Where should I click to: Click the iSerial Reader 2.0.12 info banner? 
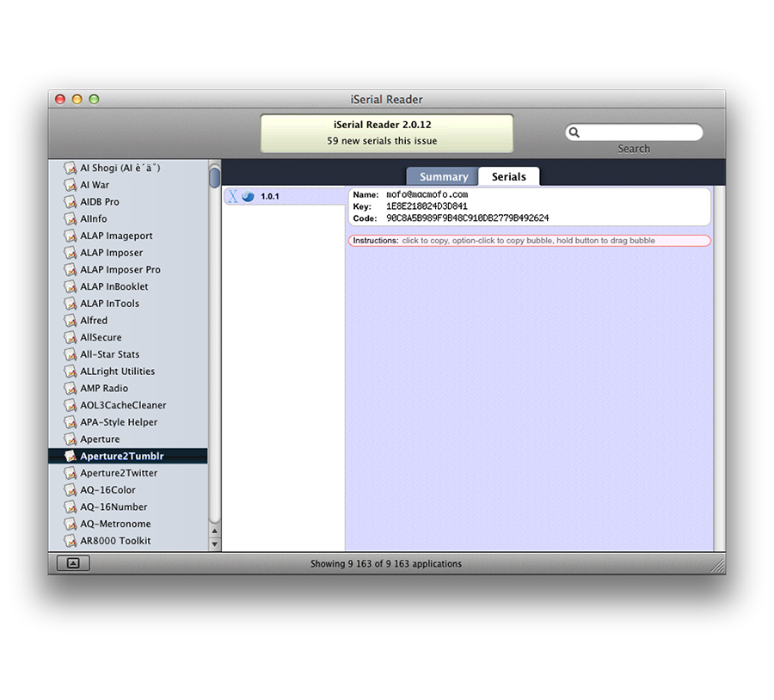(386, 133)
